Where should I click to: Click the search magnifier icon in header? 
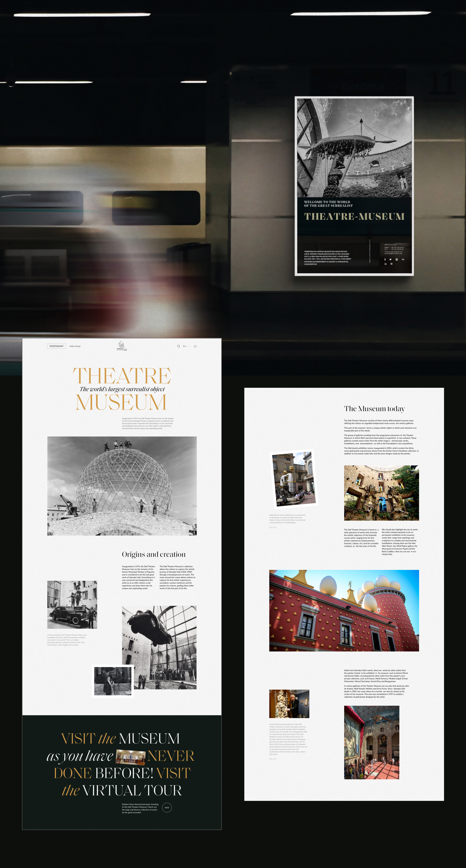click(x=178, y=346)
